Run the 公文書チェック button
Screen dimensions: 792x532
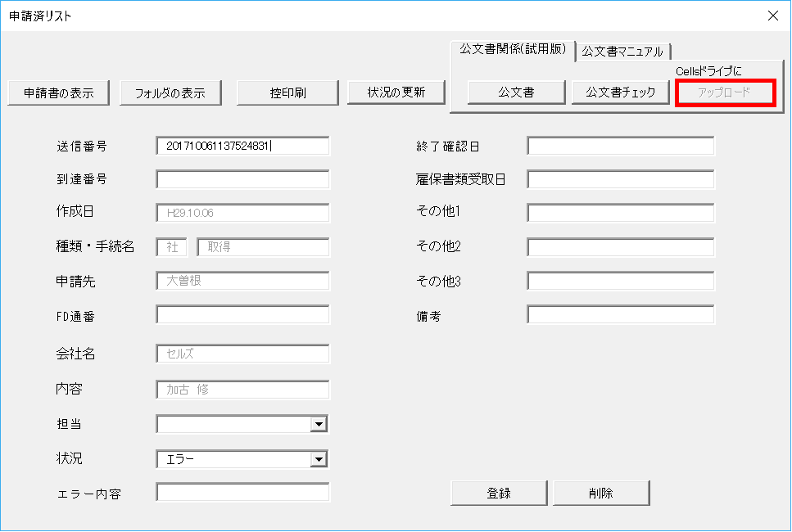(620, 92)
